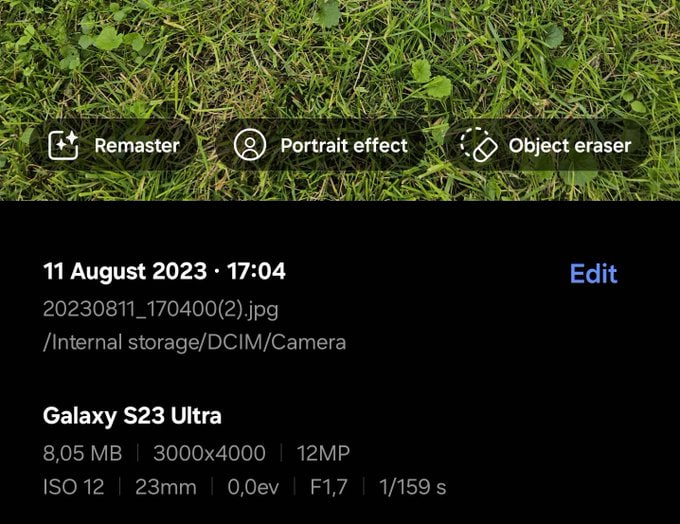Tap the 1/159 s shutter speed

coord(412,487)
